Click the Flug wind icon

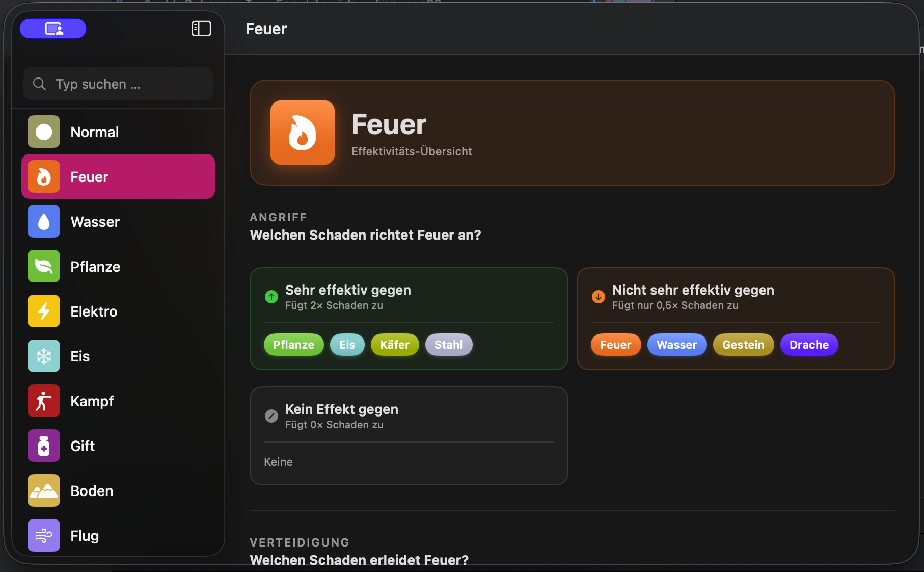44,535
